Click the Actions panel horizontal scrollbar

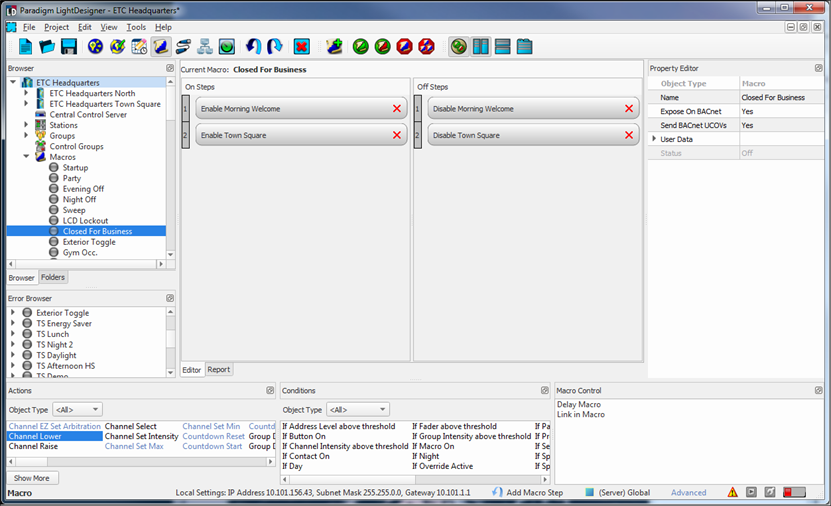140,461
